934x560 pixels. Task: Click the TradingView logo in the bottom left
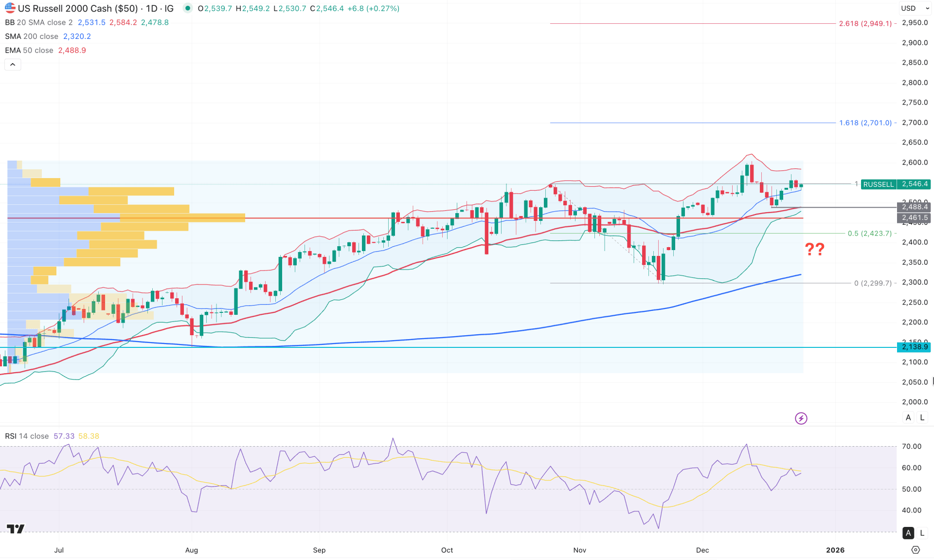pos(16,529)
